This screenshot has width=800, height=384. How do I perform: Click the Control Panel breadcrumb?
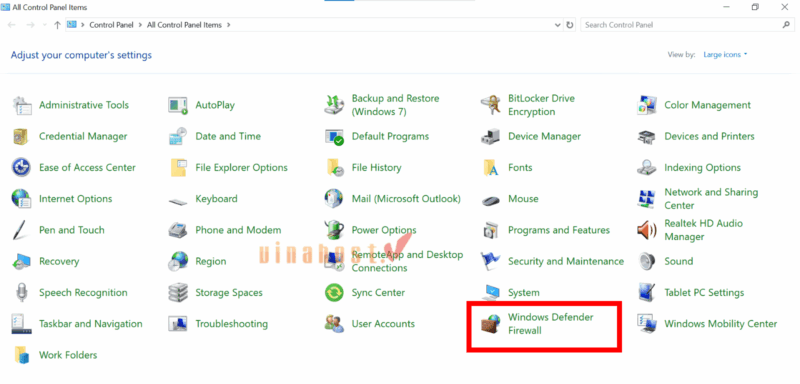pos(111,25)
